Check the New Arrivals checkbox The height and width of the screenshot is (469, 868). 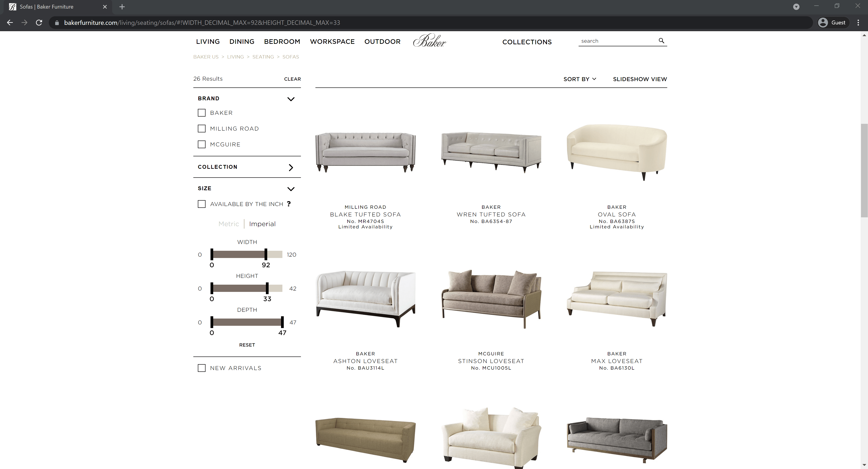pos(201,368)
